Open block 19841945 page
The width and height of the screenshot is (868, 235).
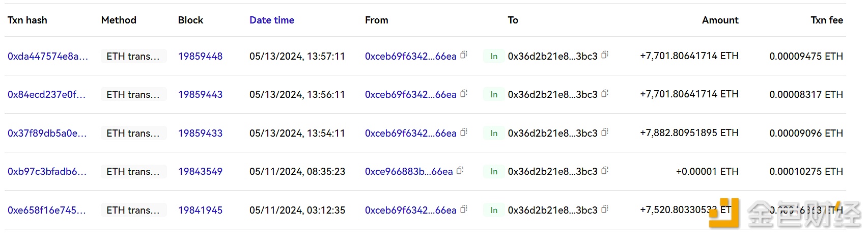pos(200,211)
